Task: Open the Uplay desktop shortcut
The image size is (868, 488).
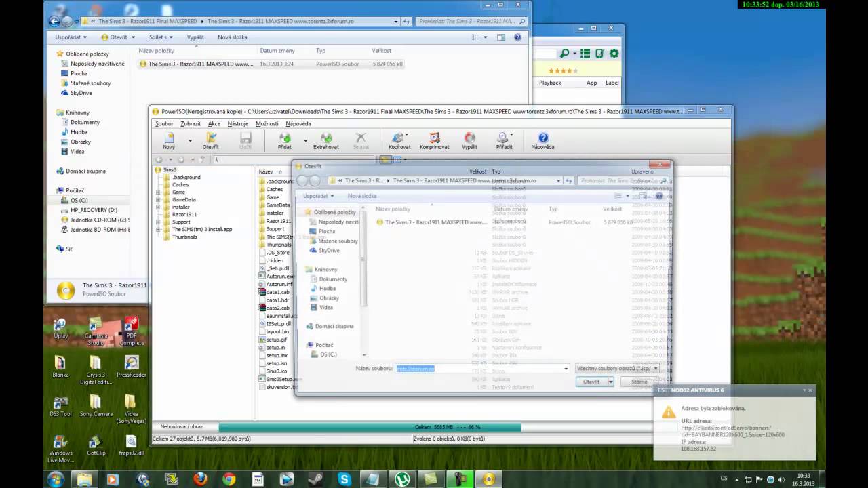Action: coord(60,329)
